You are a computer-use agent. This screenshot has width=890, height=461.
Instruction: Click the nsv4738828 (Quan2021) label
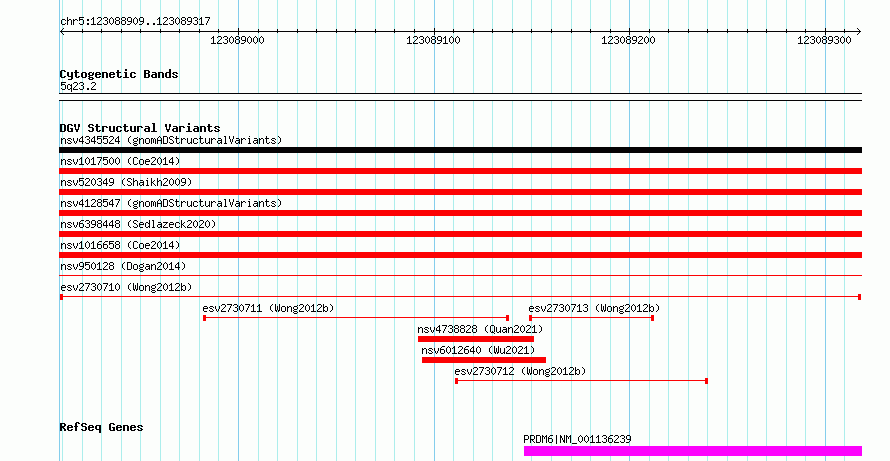coord(480,329)
